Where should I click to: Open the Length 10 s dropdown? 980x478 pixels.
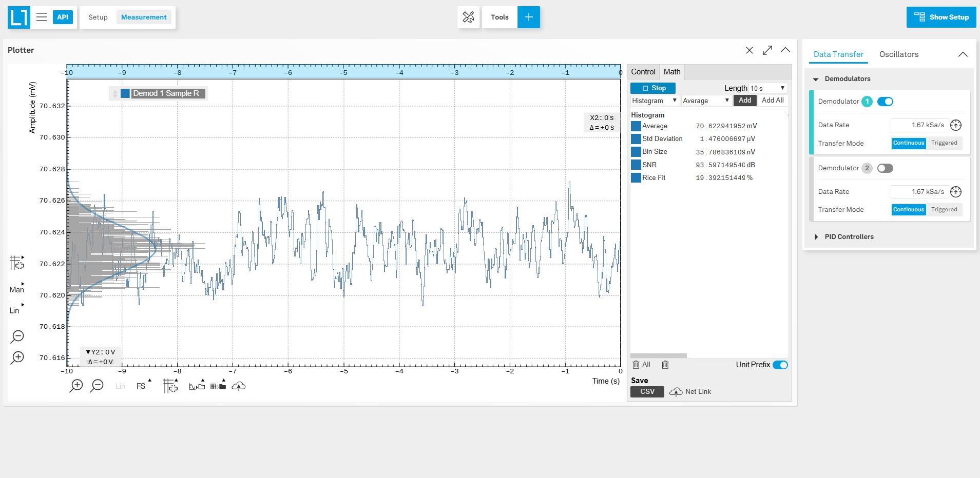pos(767,88)
